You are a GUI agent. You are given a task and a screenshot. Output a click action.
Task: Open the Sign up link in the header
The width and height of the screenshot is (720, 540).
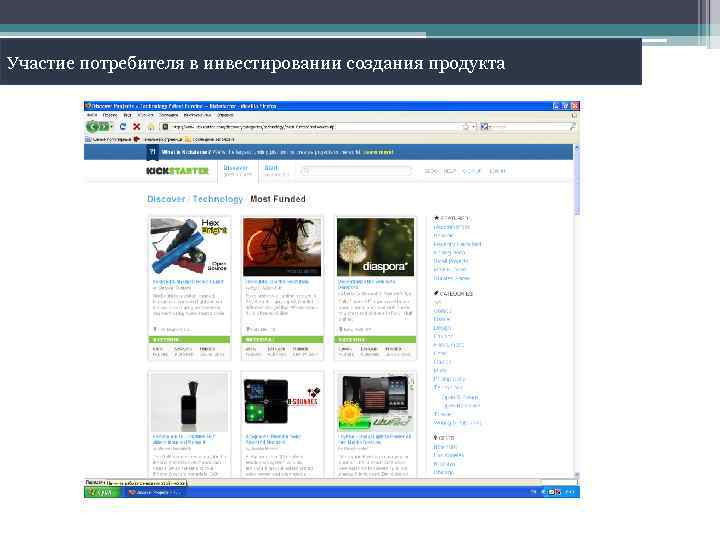[x=471, y=171]
